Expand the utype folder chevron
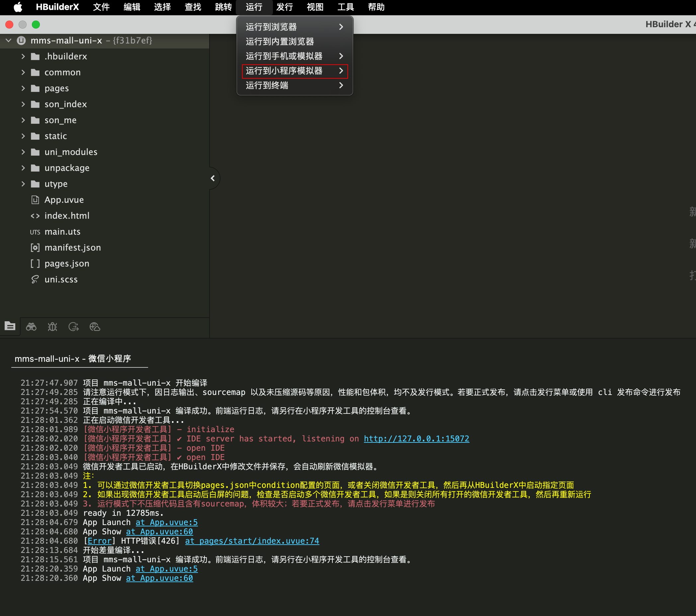Viewport: 696px width, 616px height. 23,184
